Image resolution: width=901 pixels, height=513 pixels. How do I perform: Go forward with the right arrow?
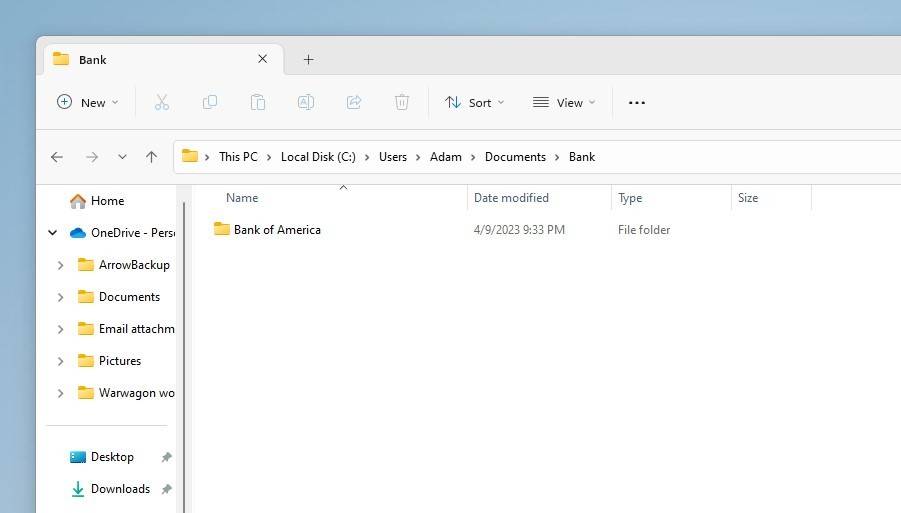[x=92, y=157]
